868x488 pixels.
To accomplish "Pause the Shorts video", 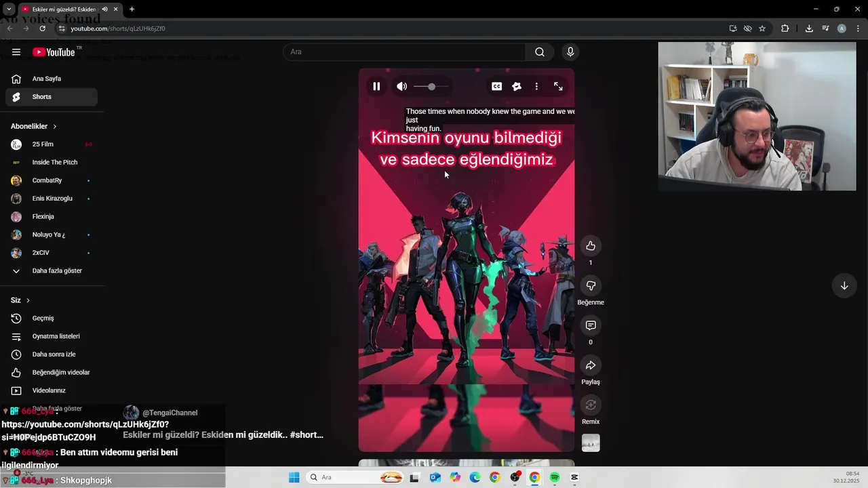I will 376,87.
